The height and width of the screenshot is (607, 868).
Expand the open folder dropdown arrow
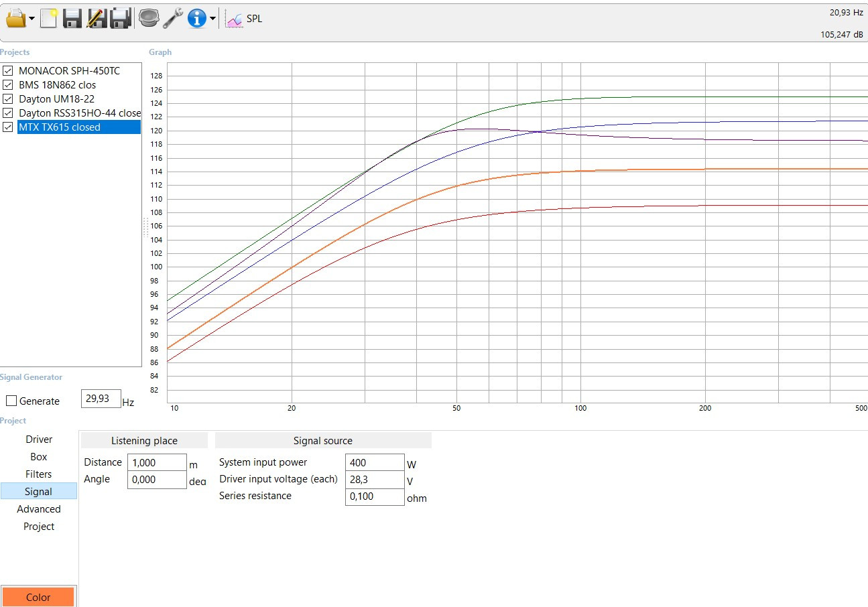click(32, 19)
